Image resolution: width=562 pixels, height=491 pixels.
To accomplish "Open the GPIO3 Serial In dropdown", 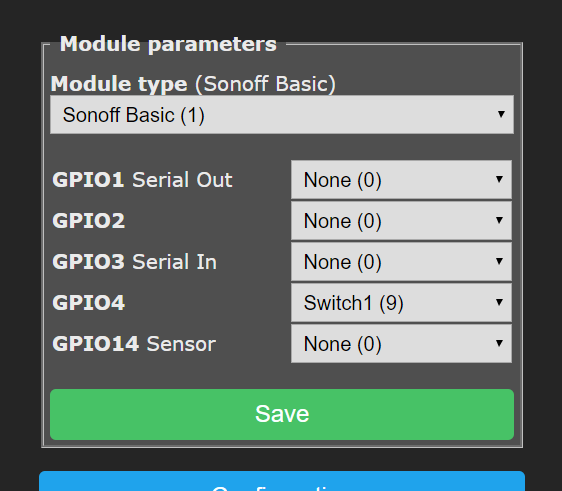I will 401,262.
